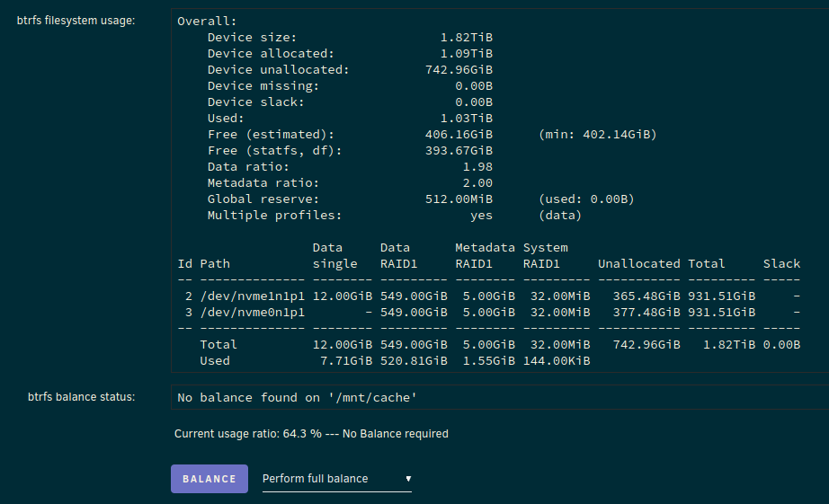The height and width of the screenshot is (504, 829).
Task: Click the Slack column header
Action: click(x=781, y=263)
